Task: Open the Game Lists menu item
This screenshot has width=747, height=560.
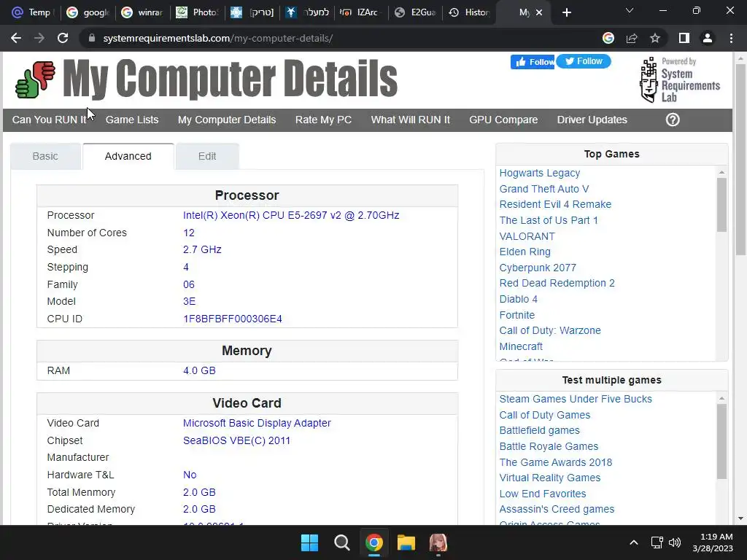Action: (x=132, y=120)
